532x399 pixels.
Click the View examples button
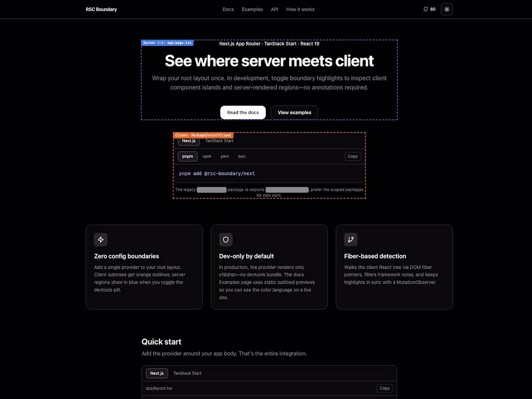pos(294,112)
